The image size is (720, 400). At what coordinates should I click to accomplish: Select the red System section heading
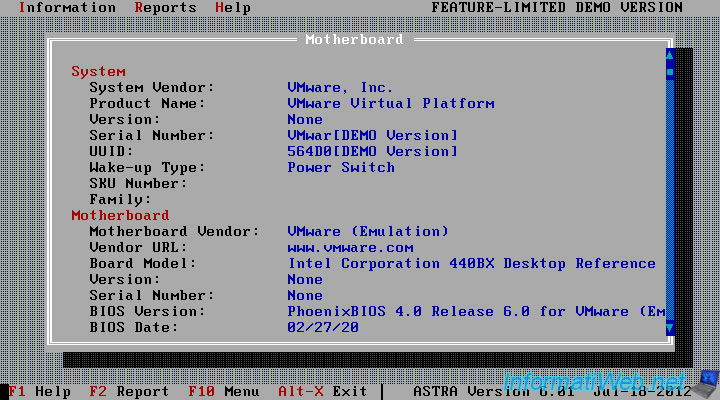coord(98,72)
